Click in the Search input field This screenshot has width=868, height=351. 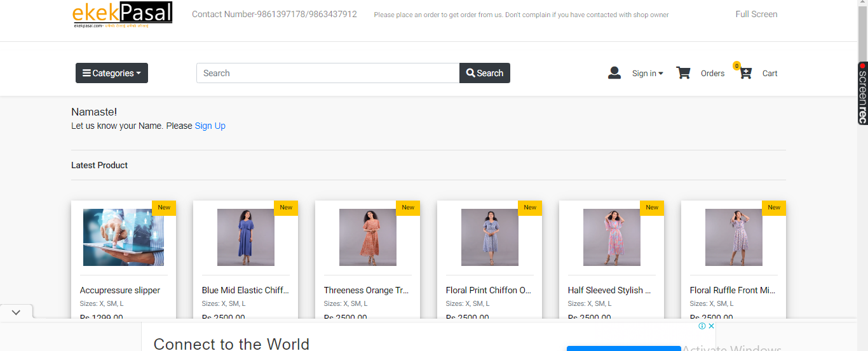(x=327, y=73)
